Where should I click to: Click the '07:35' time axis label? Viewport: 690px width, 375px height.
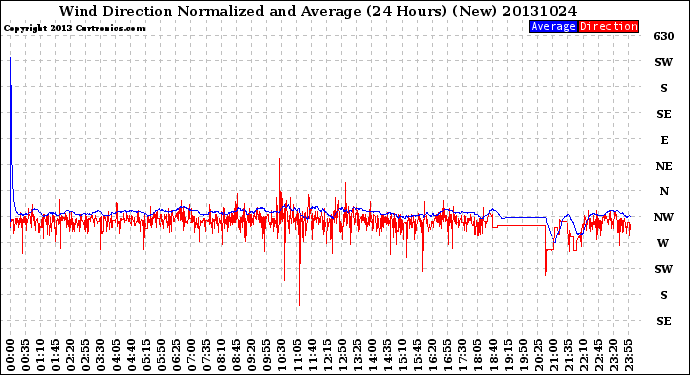click(206, 355)
